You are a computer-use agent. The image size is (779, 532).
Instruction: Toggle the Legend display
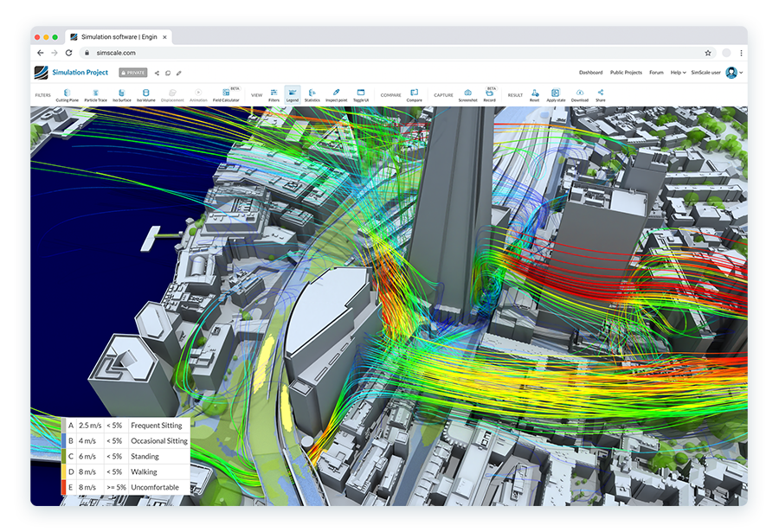click(293, 94)
